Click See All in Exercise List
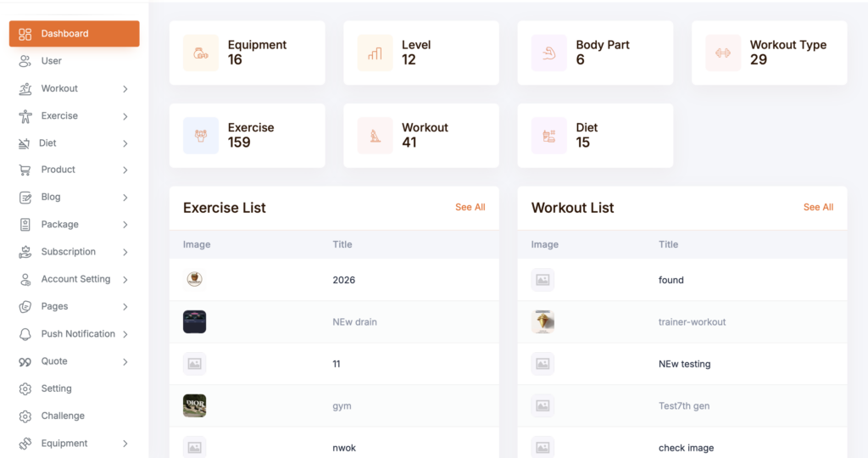868x458 pixels. (x=470, y=207)
